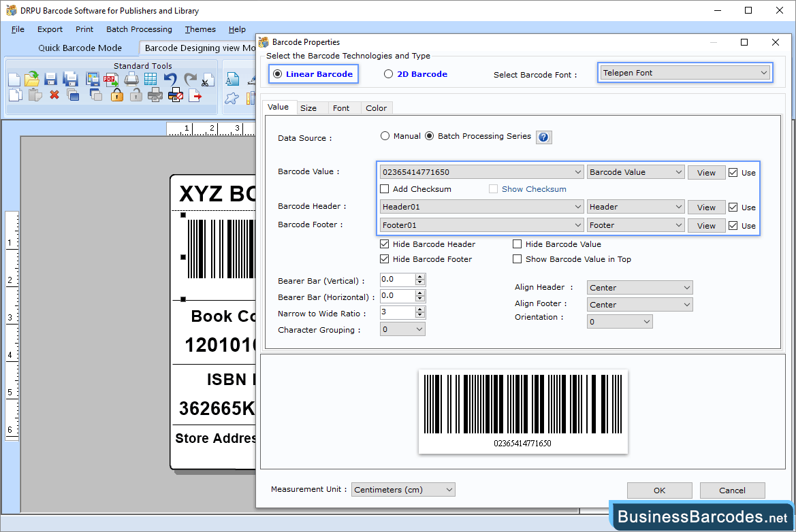Click View button for the Barcode Header row

[x=706, y=207]
